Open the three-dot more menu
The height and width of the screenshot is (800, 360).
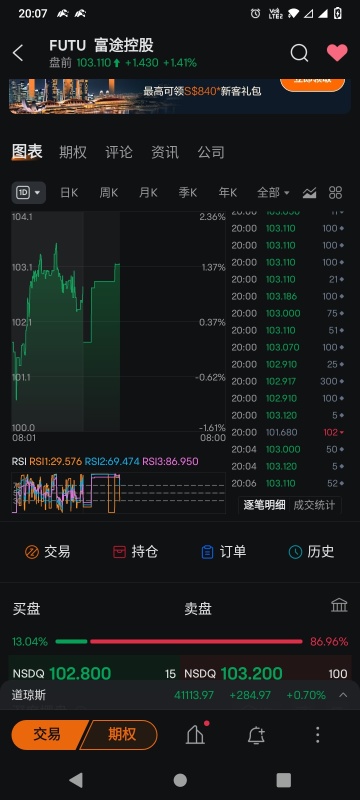[x=317, y=735]
